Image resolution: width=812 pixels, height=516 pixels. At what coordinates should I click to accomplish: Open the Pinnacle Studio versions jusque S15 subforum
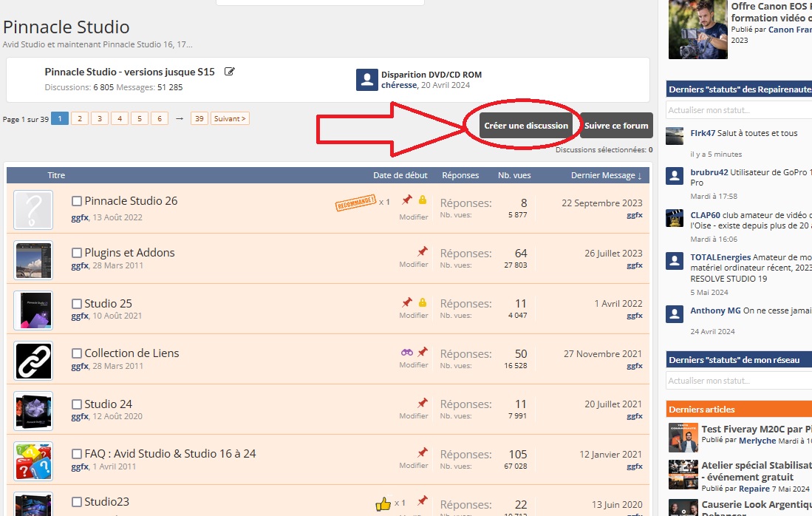(x=129, y=72)
